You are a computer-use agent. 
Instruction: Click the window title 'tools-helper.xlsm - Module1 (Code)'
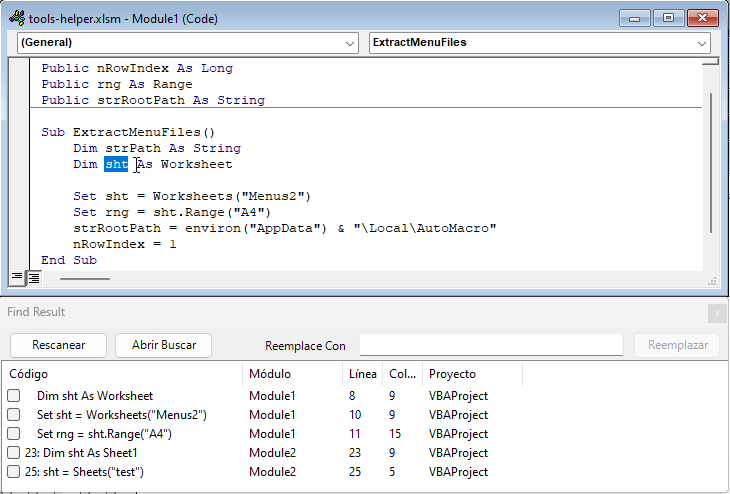[123, 19]
